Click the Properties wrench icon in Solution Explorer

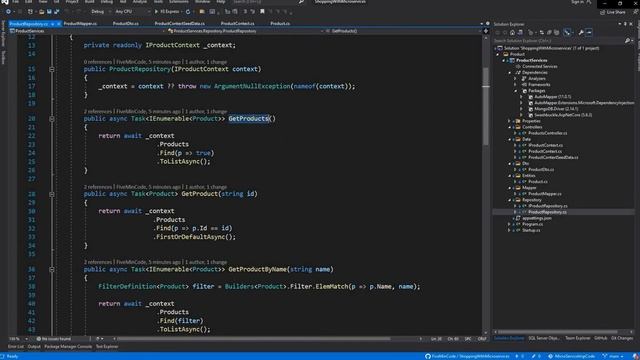pyautogui.click(x=581, y=32)
